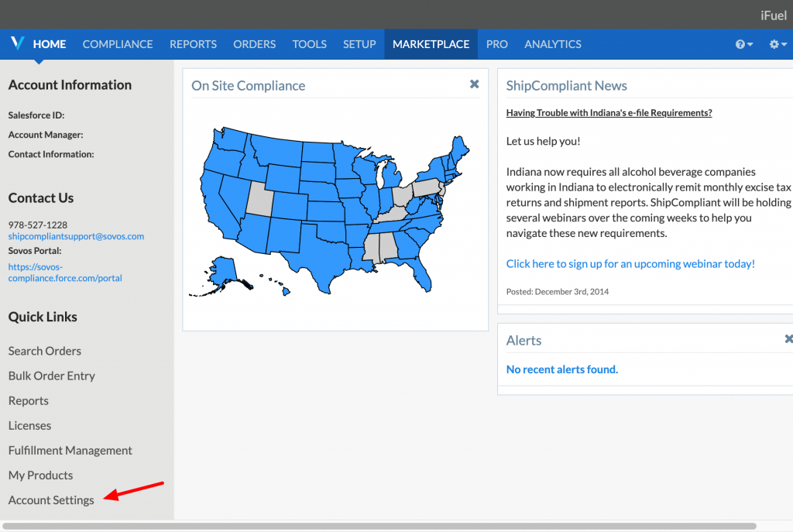Email shipcompliantsupport@sovos.com link
Image resolution: width=793 pixels, height=532 pixels.
point(76,236)
